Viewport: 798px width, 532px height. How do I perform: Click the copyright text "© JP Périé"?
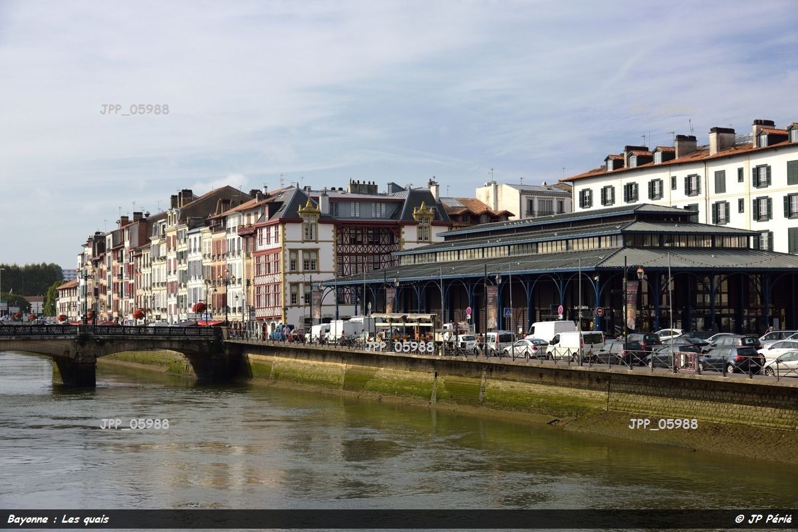pyautogui.click(x=763, y=519)
